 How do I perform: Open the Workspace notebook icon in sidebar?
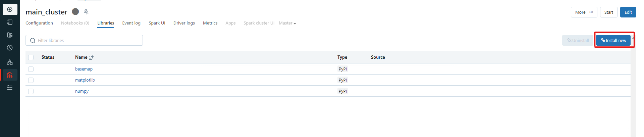(x=10, y=22)
